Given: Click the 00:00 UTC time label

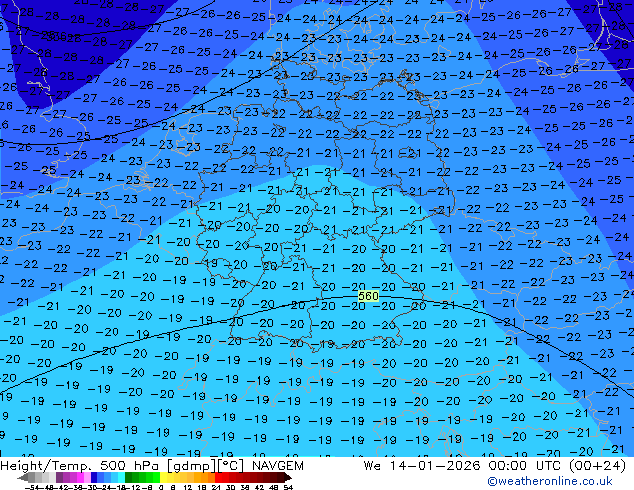Looking at the screenshot, I should coord(526,466).
